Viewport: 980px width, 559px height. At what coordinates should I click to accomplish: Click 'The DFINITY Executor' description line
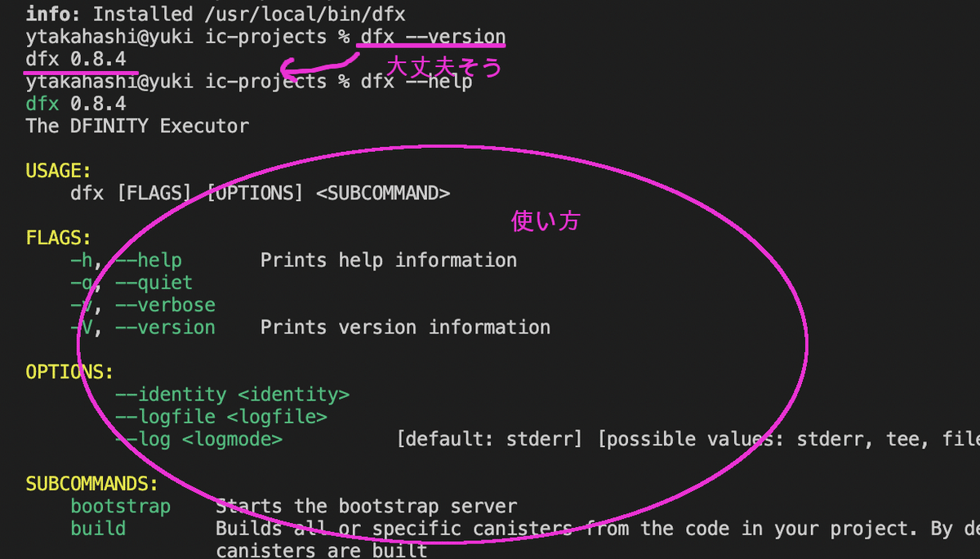coord(137,126)
